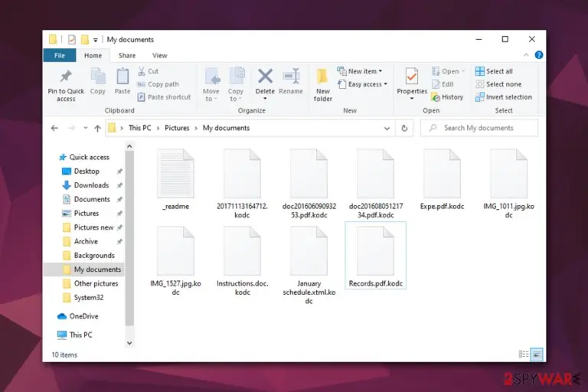588x392 pixels.
Task: Create a New folder from ribbon
Action: tap(322, 85)
